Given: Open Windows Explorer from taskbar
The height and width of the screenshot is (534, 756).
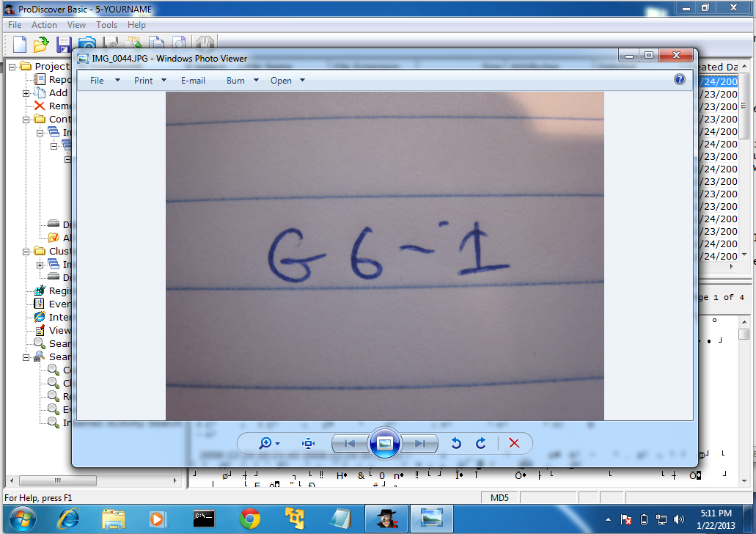Looking at the screenshot, I should [114, 519].
